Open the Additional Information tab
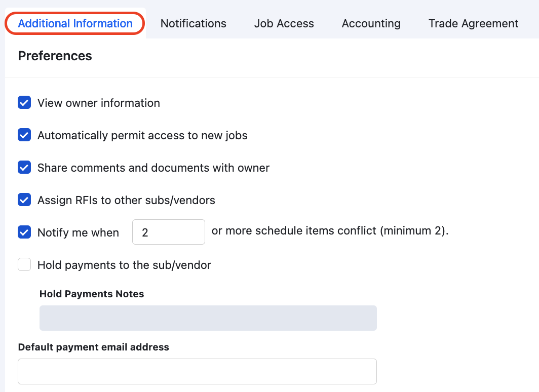Viewport: 539px width, 392px height. click(75, 23)
